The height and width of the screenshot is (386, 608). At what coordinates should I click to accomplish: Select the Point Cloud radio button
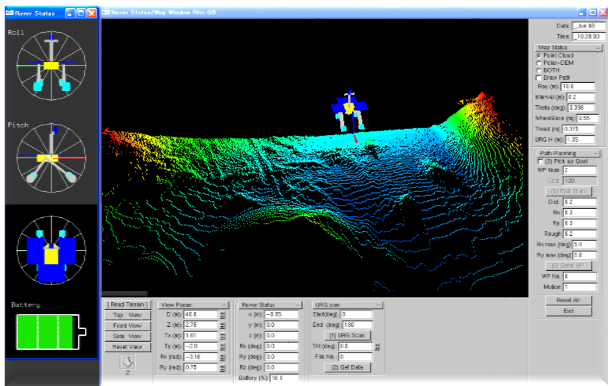(x=539, y=55)
